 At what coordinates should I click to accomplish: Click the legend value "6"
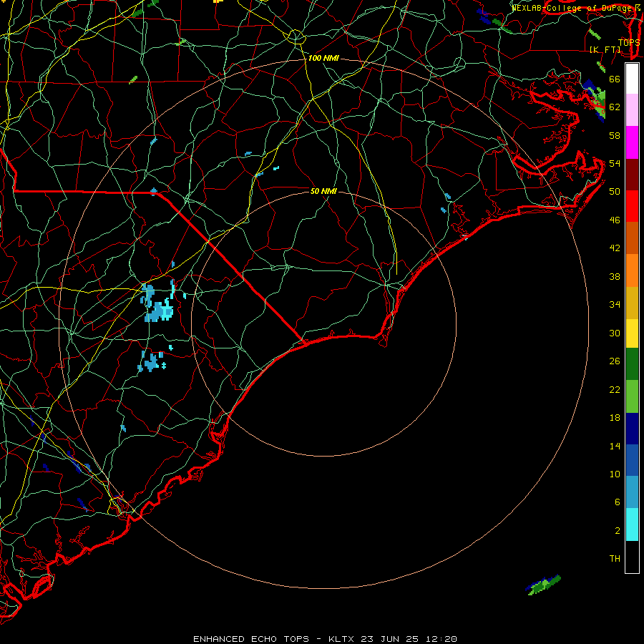[618, 502]
